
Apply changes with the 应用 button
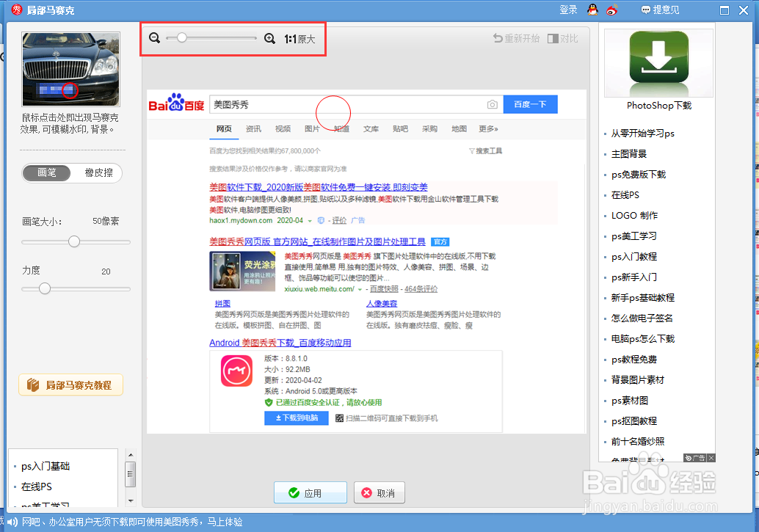pos(310,493)
